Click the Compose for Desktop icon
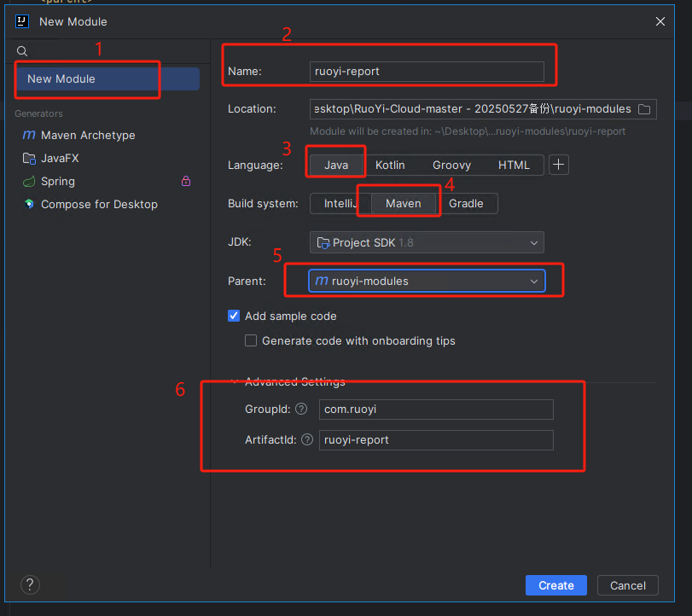Screen dimensions: 692x616 (x=29, y=204)
